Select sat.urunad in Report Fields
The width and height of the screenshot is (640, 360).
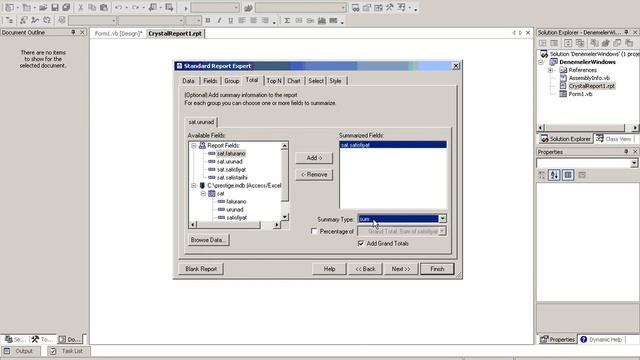[x=229, y=162]
